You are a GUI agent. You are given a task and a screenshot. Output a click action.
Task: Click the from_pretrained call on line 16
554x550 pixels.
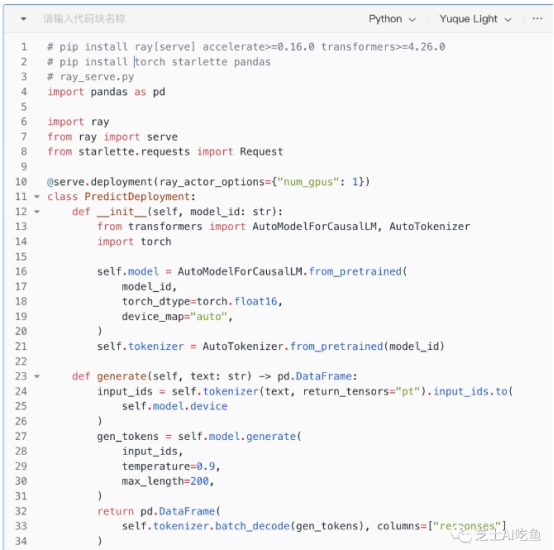point(355,272)
